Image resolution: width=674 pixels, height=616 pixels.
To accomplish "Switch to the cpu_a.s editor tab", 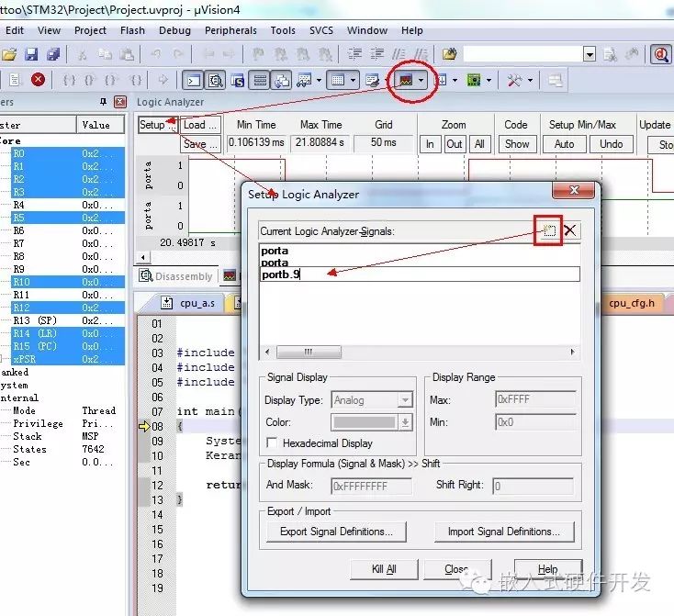I will [x=191, y=303].
